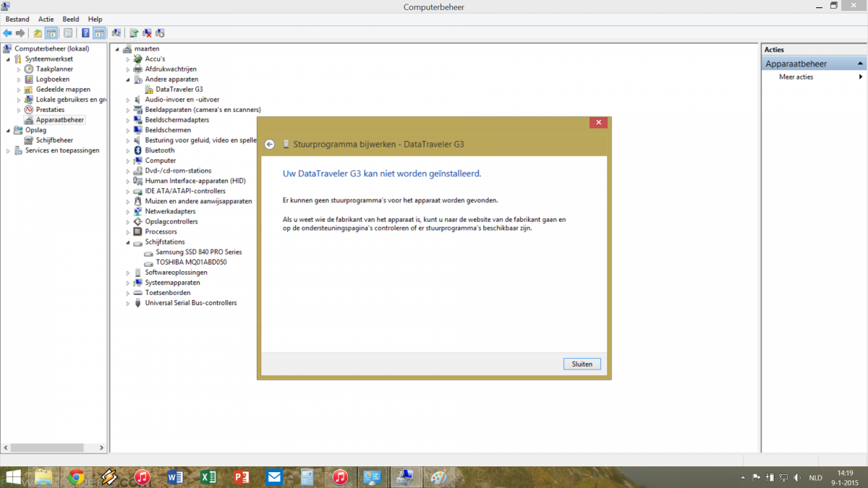Expand the Prestaties node

click(x=19, y=110)
